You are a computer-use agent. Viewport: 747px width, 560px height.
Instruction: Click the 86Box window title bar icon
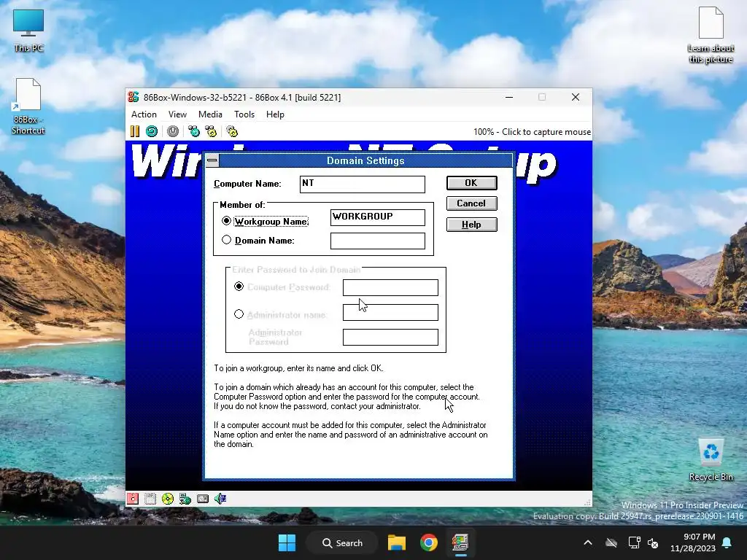point(133,97)
